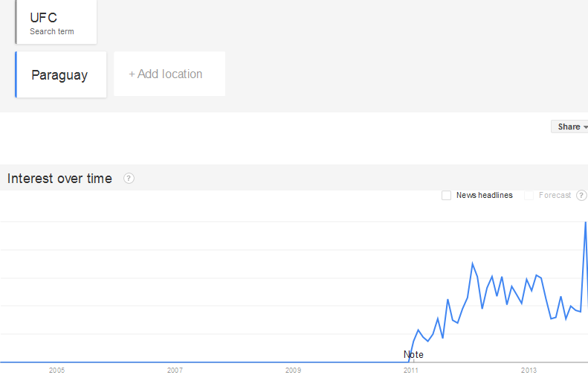Click the 2011 time axis label

click(410, 371)
